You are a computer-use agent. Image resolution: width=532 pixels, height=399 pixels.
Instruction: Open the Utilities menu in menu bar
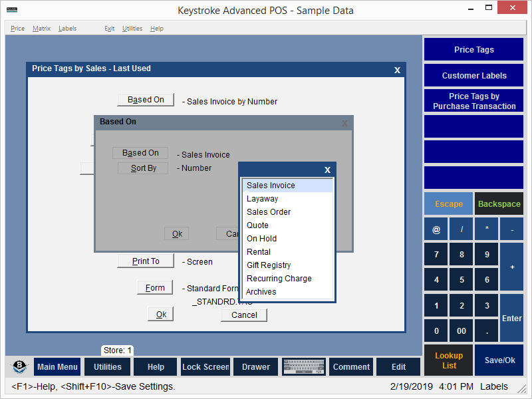pos(132,29)
